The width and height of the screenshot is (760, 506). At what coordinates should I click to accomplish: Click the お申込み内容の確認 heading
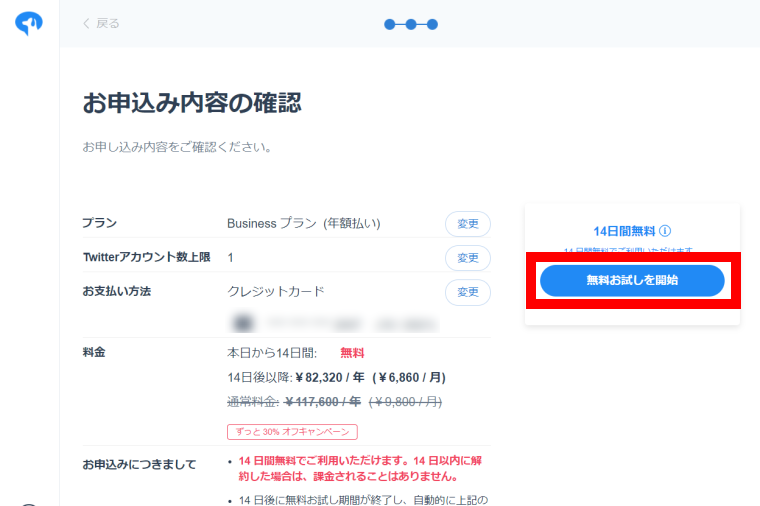point(192,102)
